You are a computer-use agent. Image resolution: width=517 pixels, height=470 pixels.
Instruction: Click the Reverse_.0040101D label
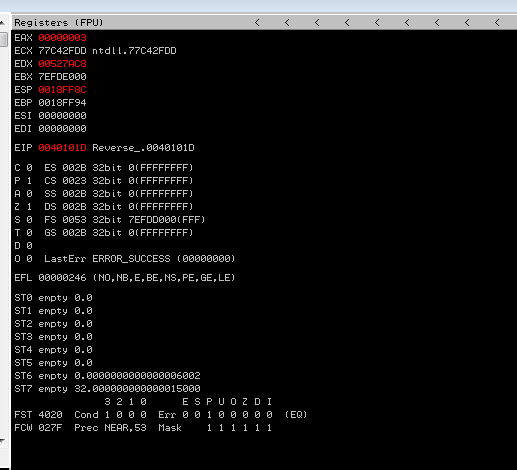(x=143, y=148)
